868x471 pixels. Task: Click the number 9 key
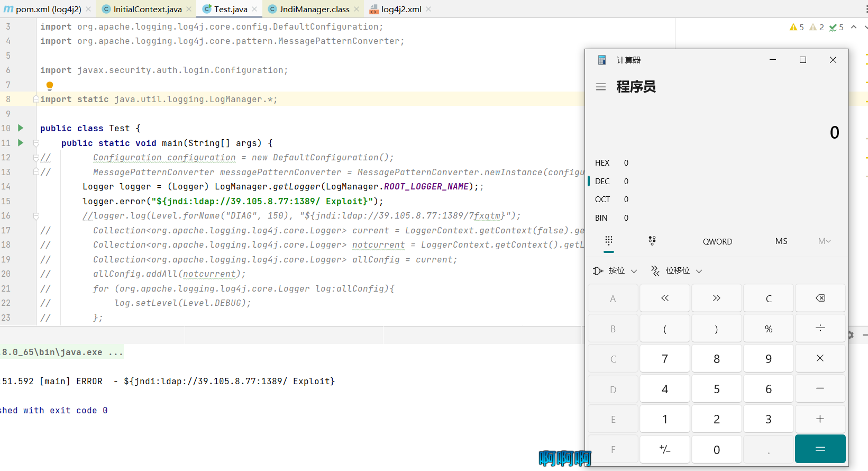pyautogui.click(x=769, y=359)
